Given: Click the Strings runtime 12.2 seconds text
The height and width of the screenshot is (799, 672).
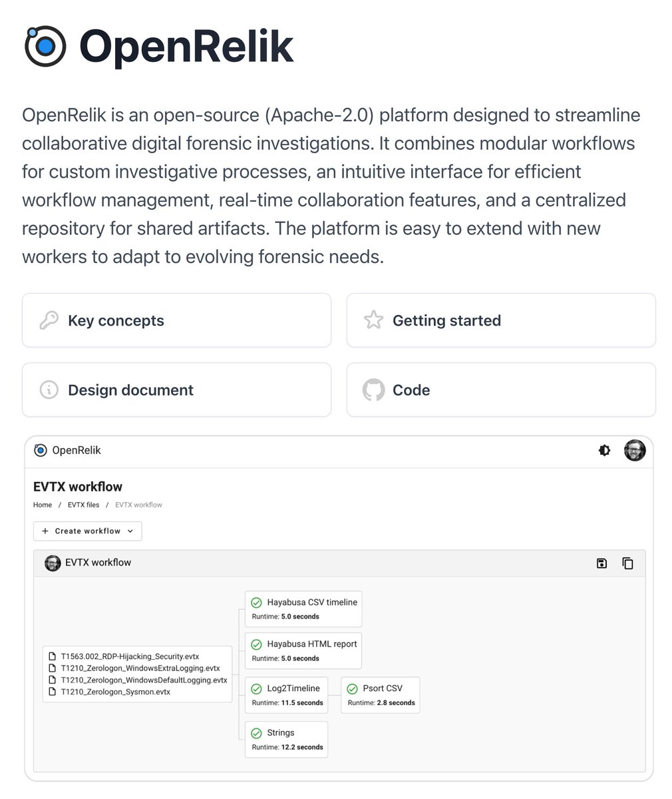Looking at the screenshot, I should click(x=287, y=747).
